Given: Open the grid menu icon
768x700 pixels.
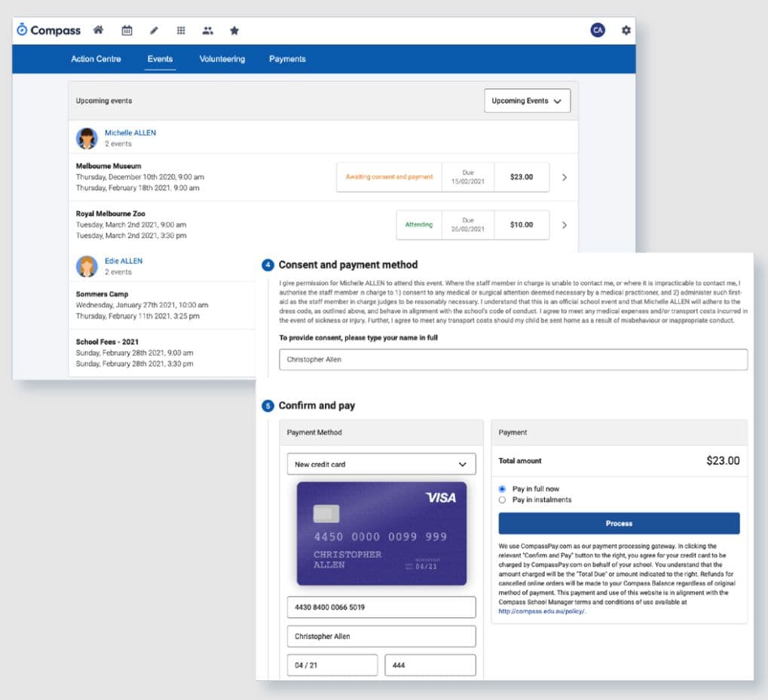Looking at the screenshot, I should point(181,30).
